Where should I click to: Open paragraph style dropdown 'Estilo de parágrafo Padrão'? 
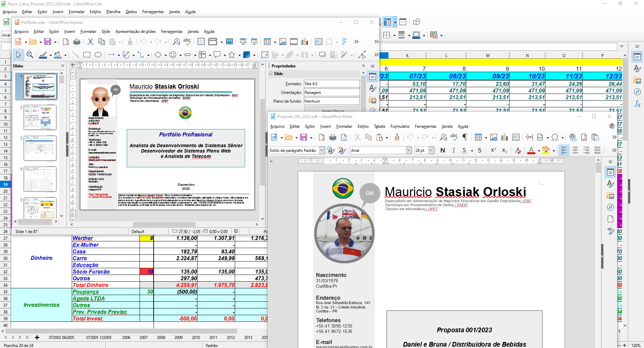322,151
